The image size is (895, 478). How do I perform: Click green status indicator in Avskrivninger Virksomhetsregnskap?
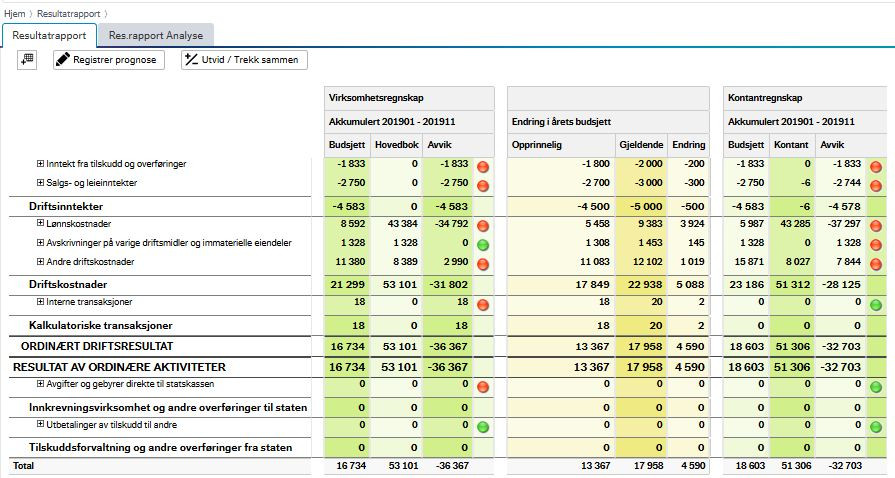[x=483, y=245]
